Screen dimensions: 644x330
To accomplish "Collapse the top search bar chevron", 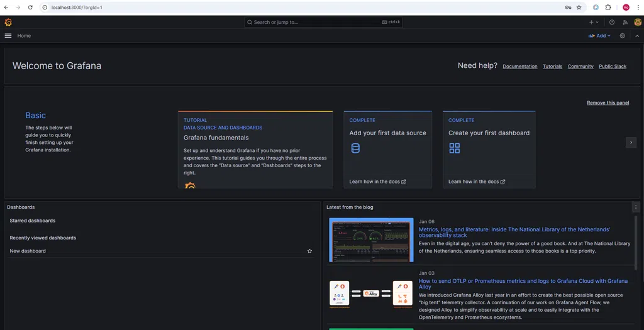I will pyautogui.click(x=637, y=36).
